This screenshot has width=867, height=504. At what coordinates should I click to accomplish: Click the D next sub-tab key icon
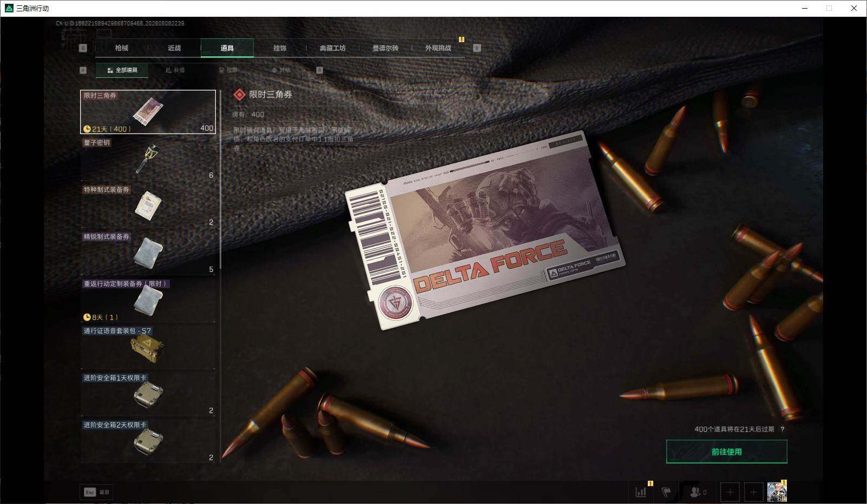[319, 70]
